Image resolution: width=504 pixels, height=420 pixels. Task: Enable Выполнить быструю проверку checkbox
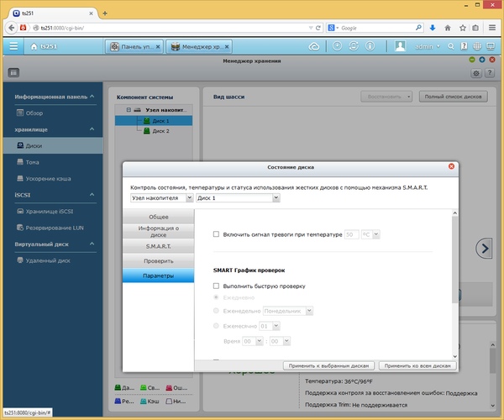tap(216, 286)
